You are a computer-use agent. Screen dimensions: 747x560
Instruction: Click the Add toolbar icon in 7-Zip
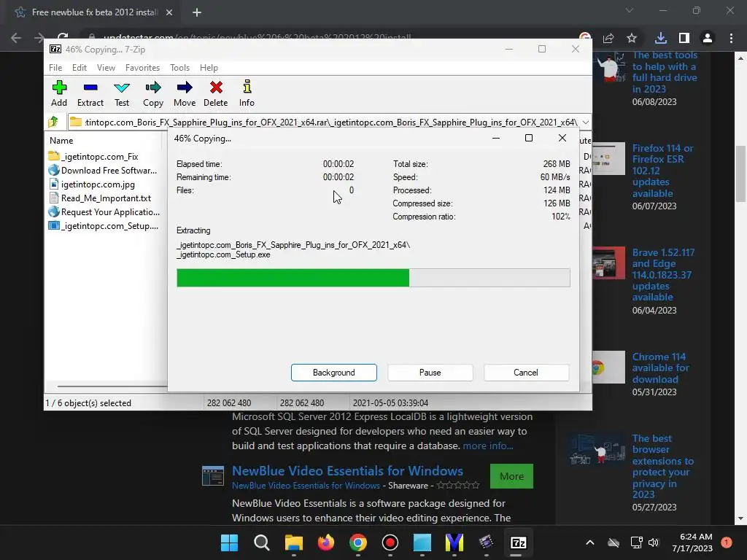59,93
